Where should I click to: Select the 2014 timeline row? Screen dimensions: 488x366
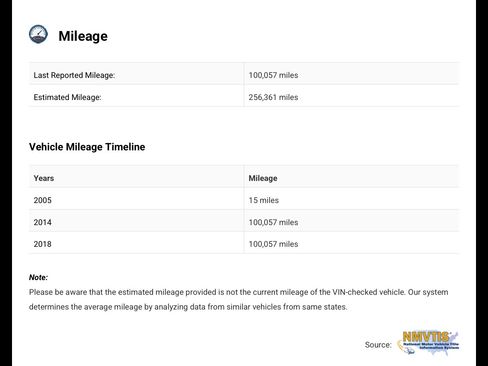click(x=244, y=222)
